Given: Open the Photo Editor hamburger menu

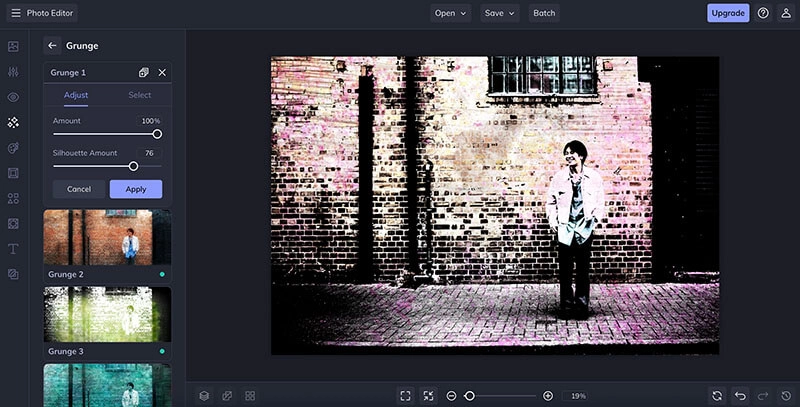Looking at the screenshot, I should coord(15,13).
